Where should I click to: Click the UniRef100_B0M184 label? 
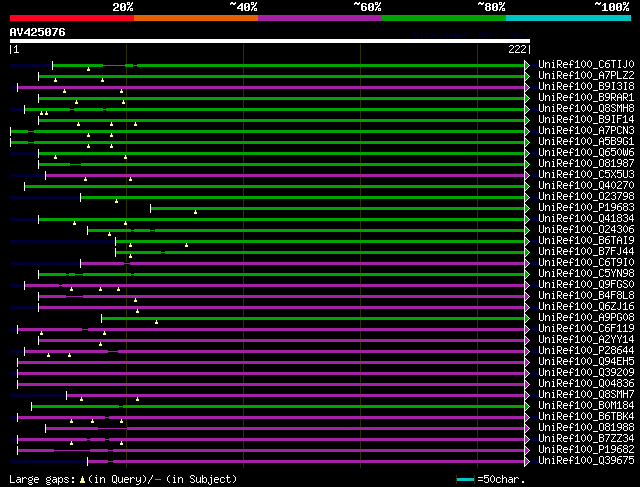coord(586,406)
